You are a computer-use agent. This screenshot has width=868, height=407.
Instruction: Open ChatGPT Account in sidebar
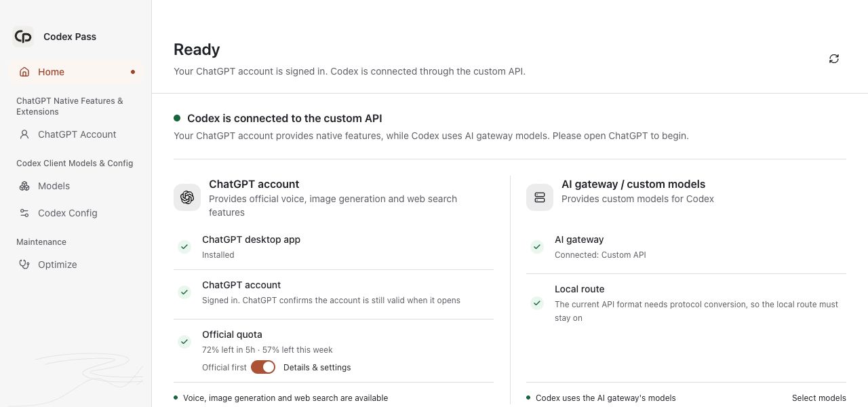(x=76, y=134)
